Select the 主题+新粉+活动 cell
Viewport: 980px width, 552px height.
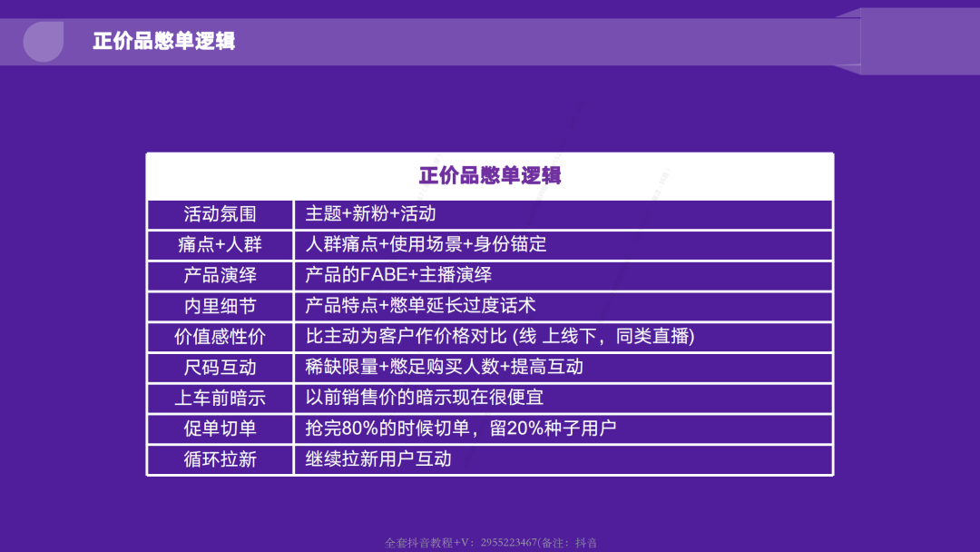[563, 214]
